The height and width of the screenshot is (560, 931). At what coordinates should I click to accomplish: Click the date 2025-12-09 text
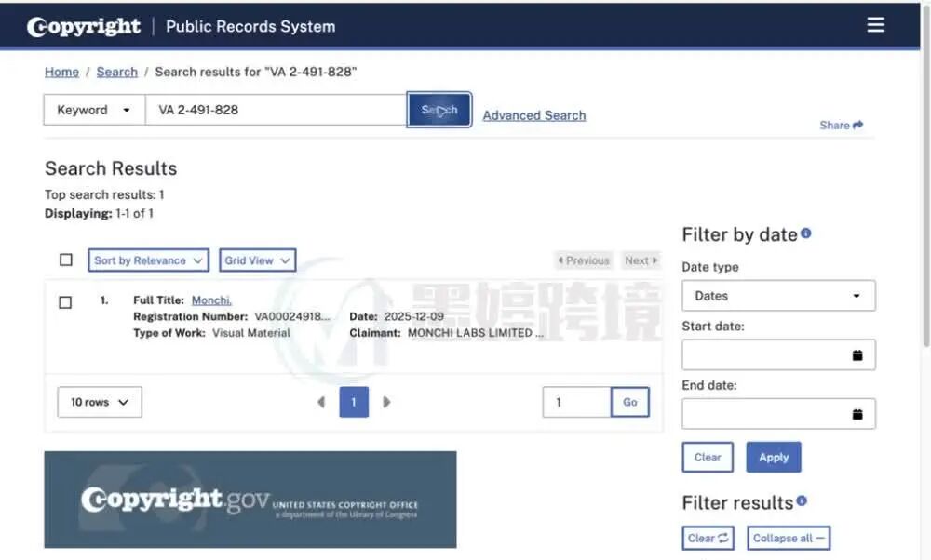[414, 317]
